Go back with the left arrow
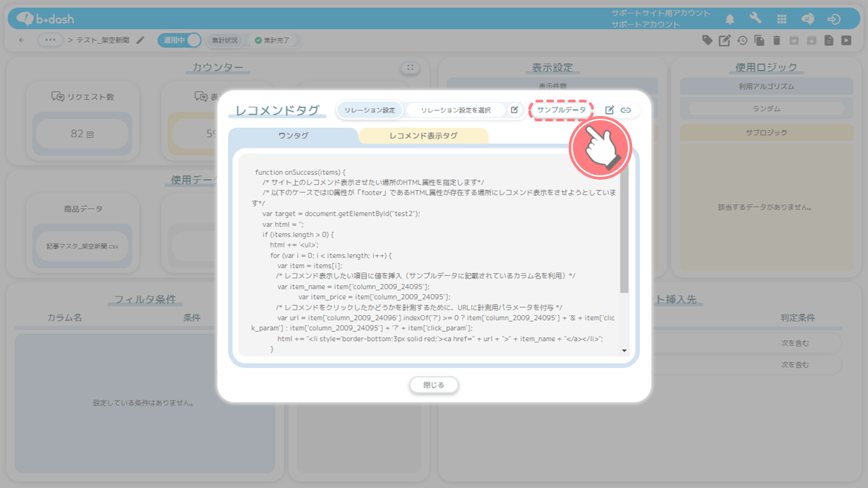This screenshot has width=868, height=488. (22, 40)
